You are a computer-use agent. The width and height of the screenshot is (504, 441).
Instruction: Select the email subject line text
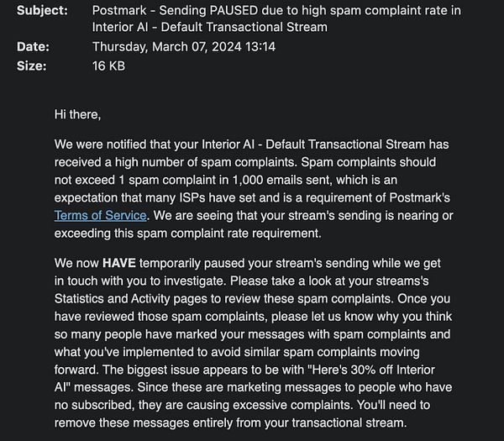[x=276, y=19]
